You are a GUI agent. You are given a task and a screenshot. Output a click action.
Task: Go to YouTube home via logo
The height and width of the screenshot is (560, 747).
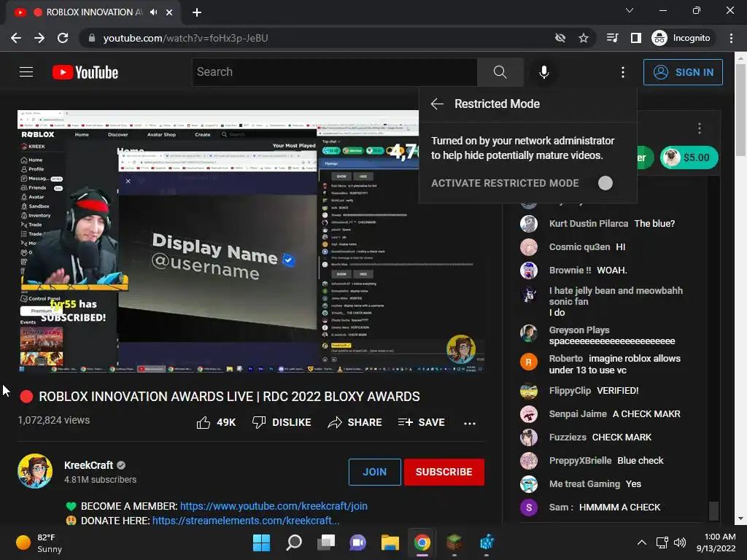pos(85,72)
